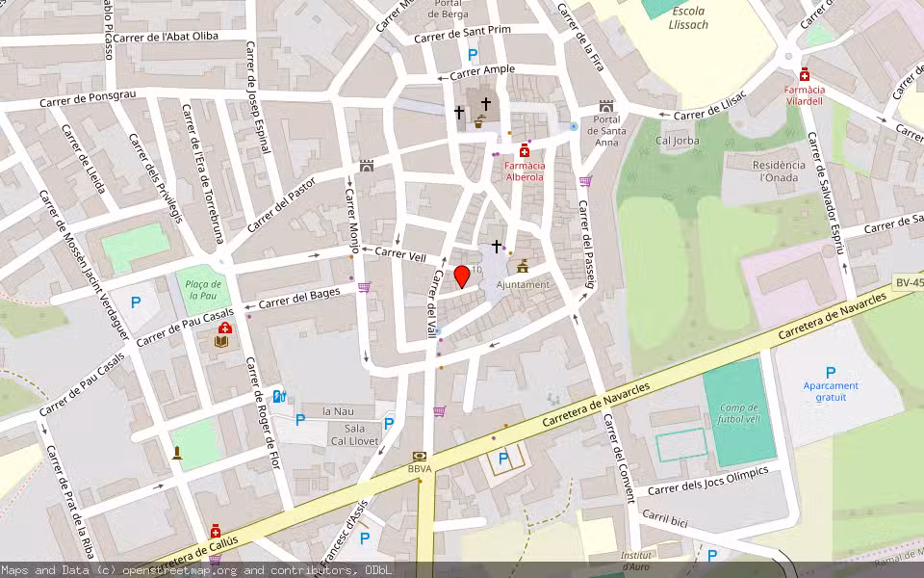Click the Escola Llissach label
This screenshot has height=578, width=924.
(x=688, y=17)
